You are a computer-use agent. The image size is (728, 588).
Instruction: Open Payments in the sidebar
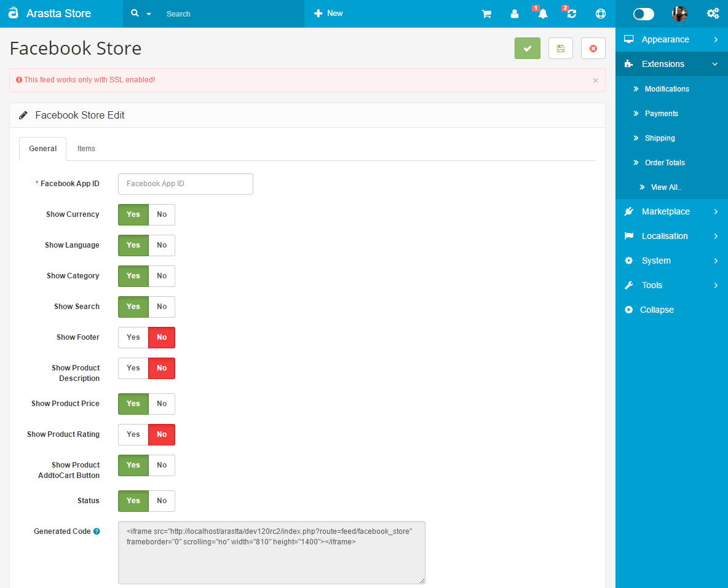coord(661,113)
